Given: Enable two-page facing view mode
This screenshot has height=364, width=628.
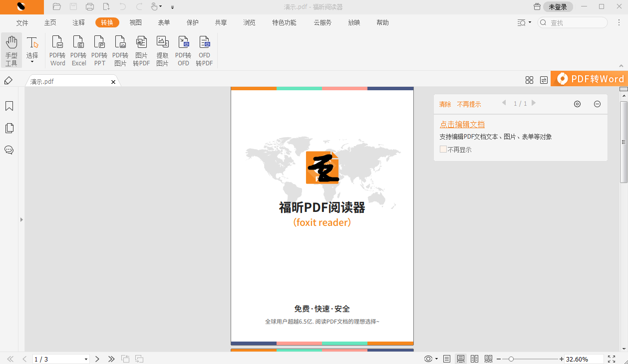Looking at the screenshot, I should point(475,359).
